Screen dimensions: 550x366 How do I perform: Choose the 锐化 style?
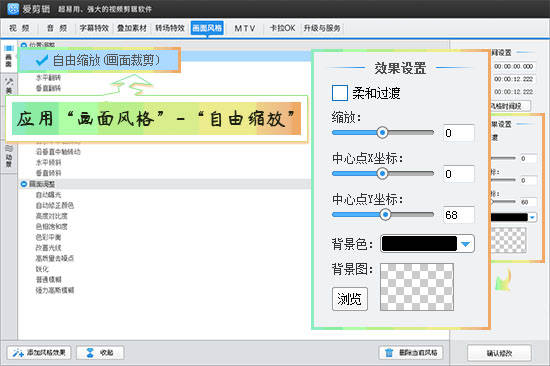point(42,269)
